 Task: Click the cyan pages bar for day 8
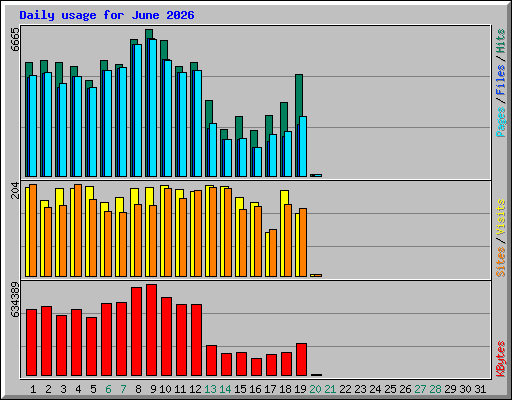138,110
